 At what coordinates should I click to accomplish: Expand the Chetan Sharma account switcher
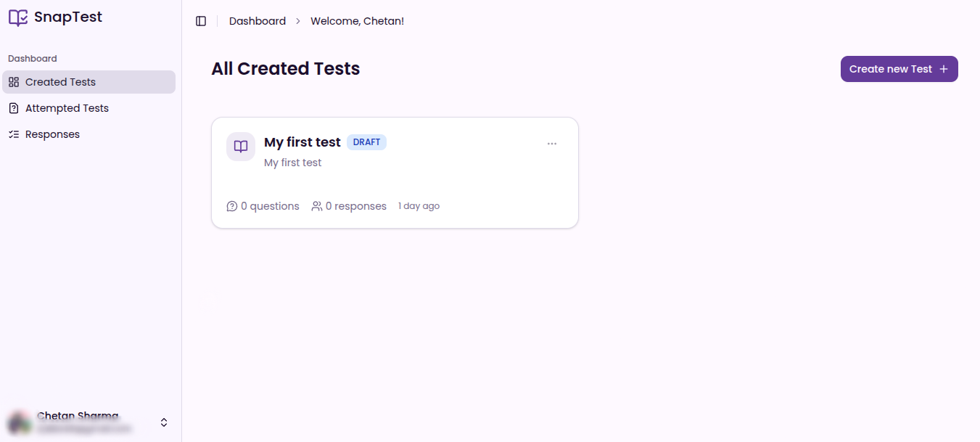pos(164,422)
